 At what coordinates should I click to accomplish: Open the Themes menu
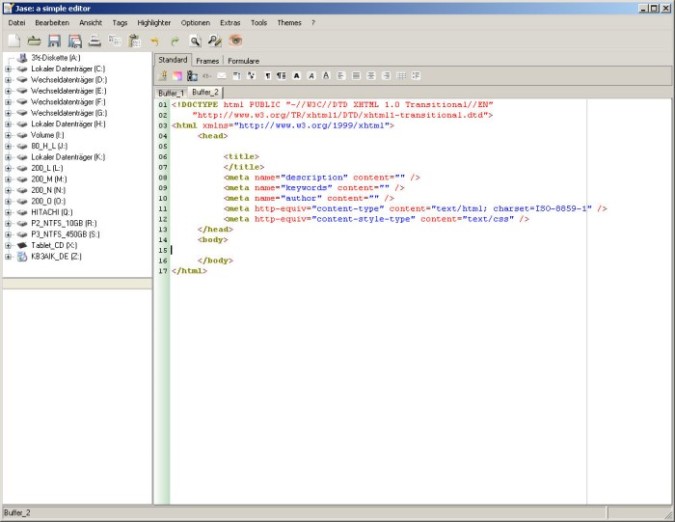coord(289,21)
